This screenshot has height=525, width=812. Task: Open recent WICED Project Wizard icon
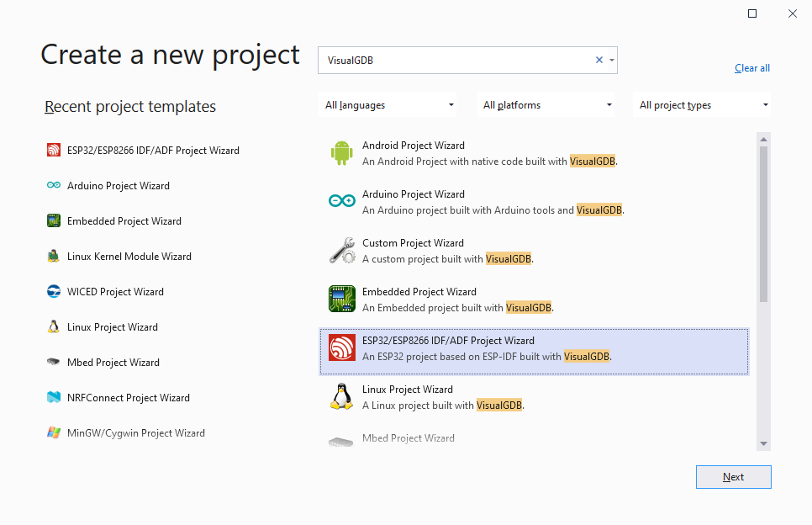[x=53, y=291]
